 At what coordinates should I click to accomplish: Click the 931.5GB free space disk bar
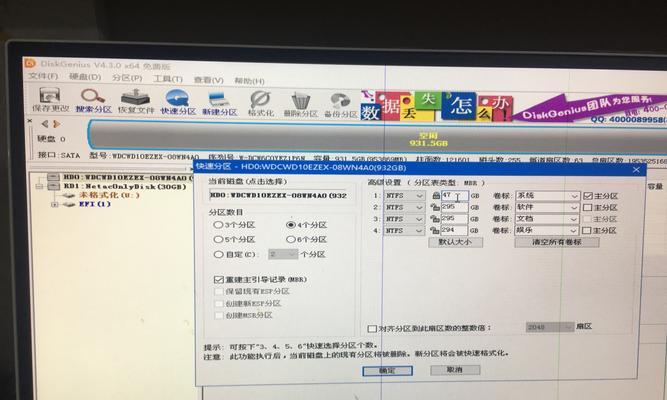379,136
